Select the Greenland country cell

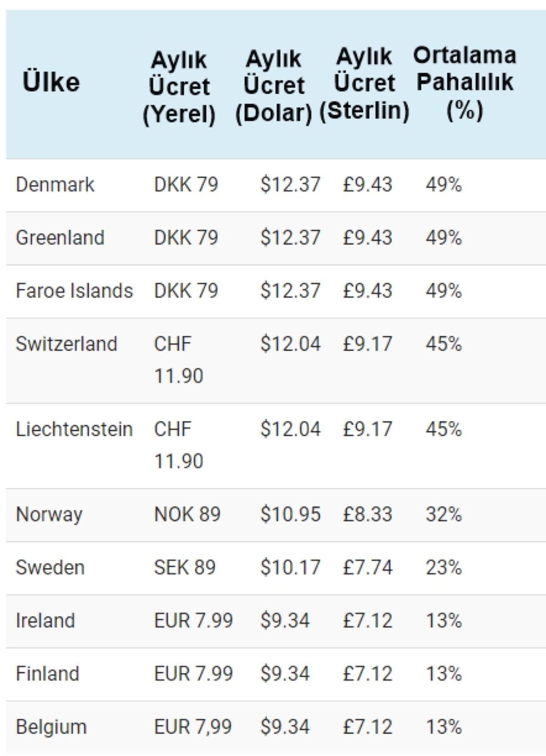point(60,238)
